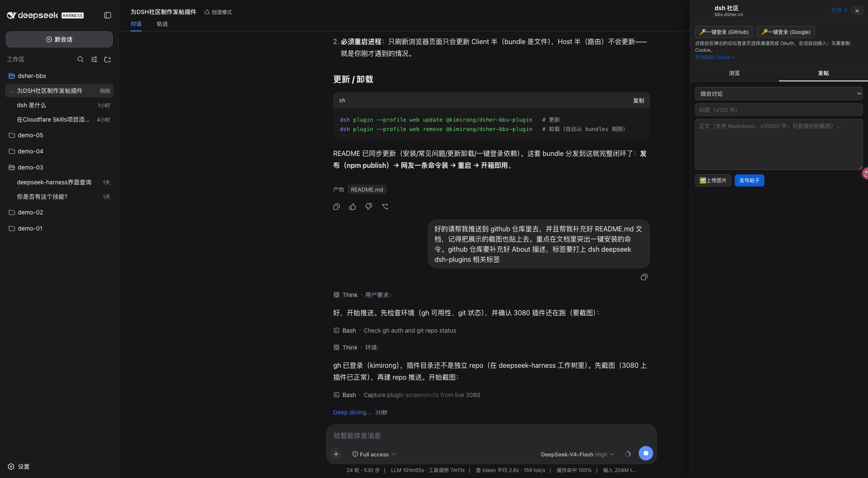Image resolution: width=868 pixels, height=478 pixels.
Task: Click 手动粘贴 Cookie link
Action: pos(714,58)
